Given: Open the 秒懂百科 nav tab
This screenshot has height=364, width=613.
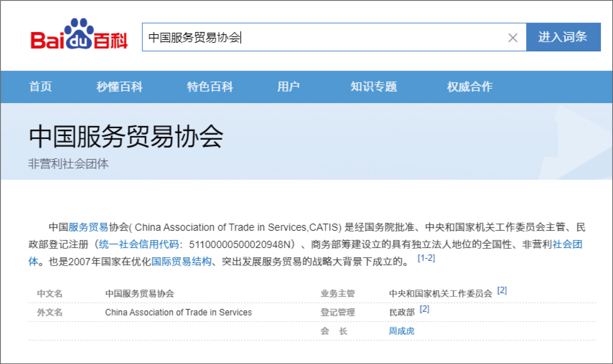Looking at the screenshot, I should [x=119, y=87].
